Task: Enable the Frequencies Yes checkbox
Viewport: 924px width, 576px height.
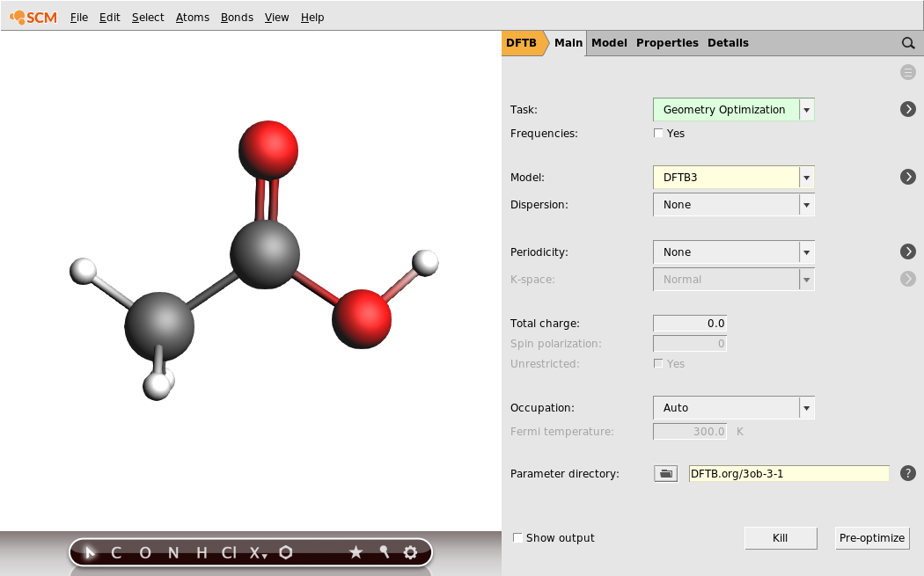Action: pos(658,133)
